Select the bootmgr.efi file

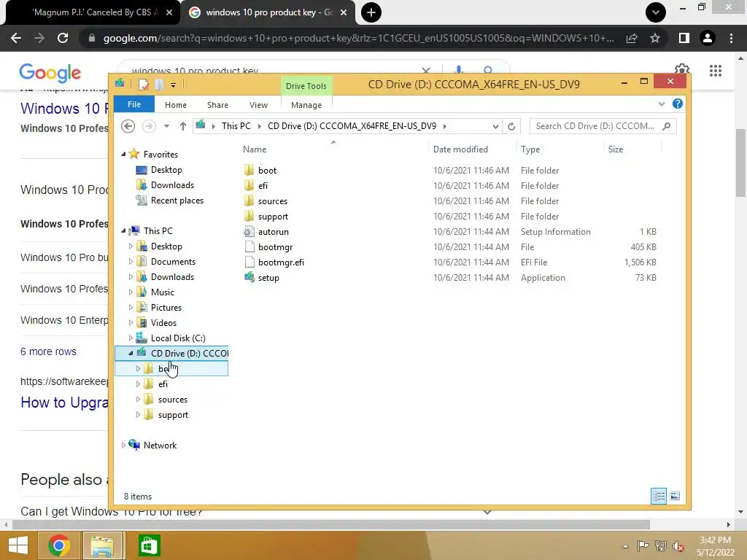click(281, 262)
